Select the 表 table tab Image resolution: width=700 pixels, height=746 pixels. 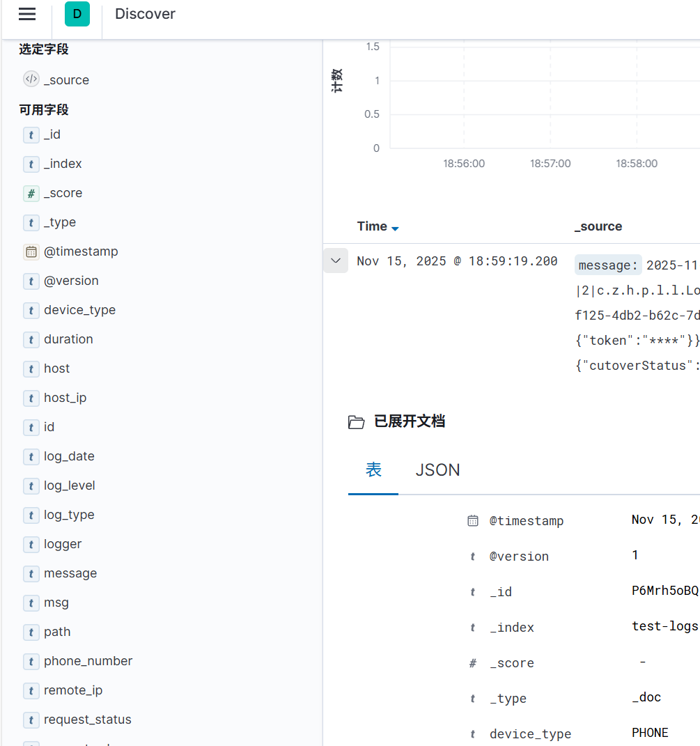[x=373, y=470]
